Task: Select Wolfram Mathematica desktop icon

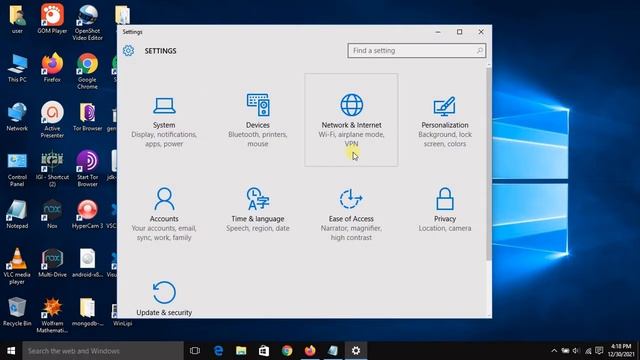Action: tap(52, 315)
